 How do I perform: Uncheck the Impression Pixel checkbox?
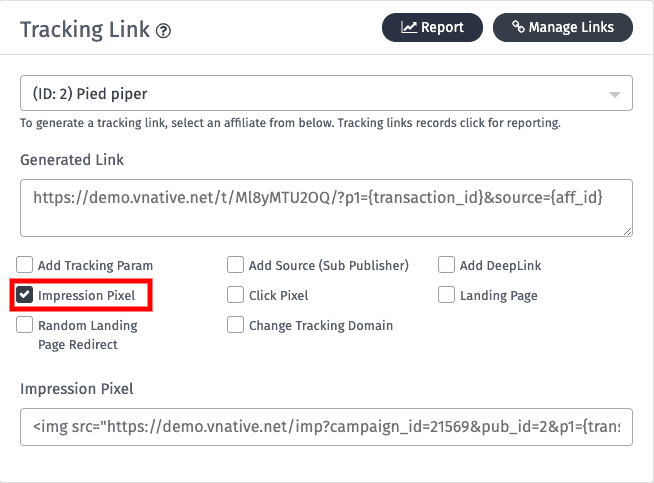click(x=25, y=295)
